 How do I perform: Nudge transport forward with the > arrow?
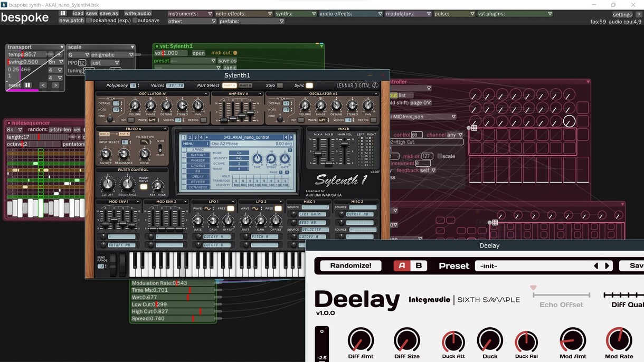coord(55,85)
